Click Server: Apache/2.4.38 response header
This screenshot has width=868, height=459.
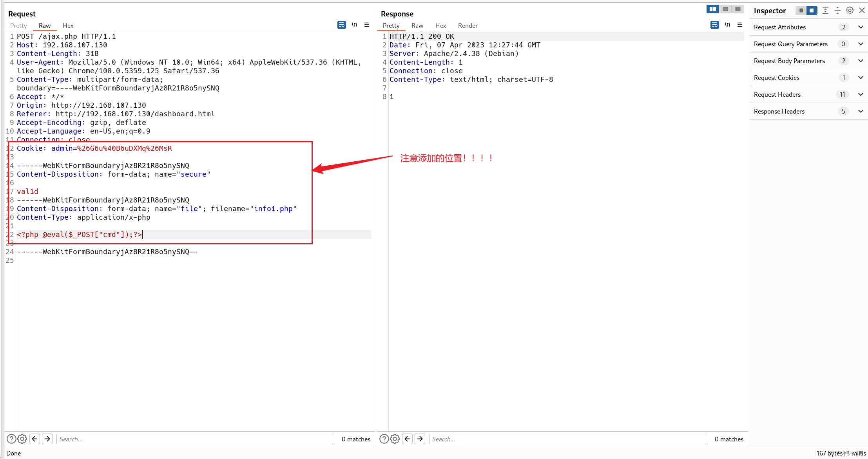click(454, 54)
